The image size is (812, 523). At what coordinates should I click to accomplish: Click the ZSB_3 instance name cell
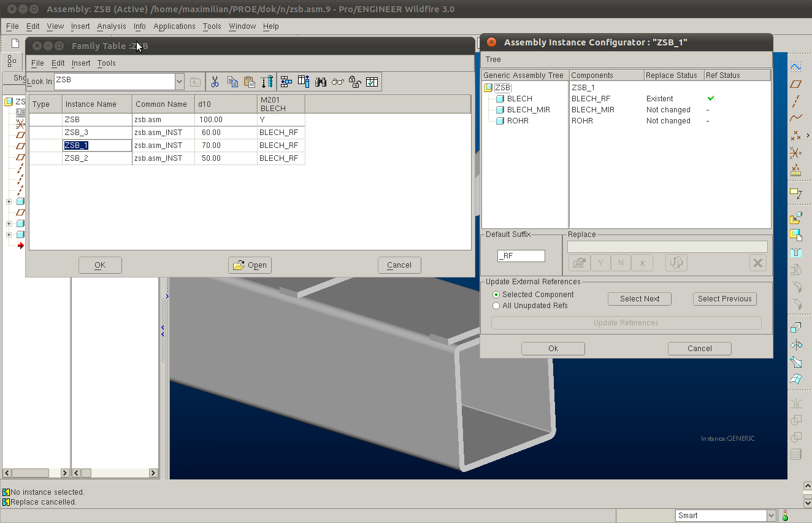coord(97,133)
